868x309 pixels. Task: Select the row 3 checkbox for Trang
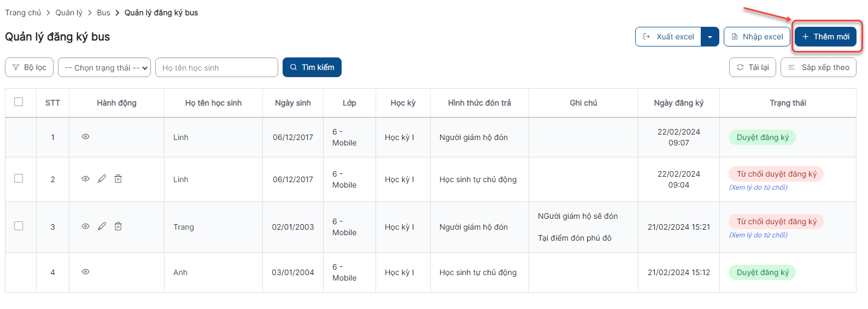[x=19, y=226]
